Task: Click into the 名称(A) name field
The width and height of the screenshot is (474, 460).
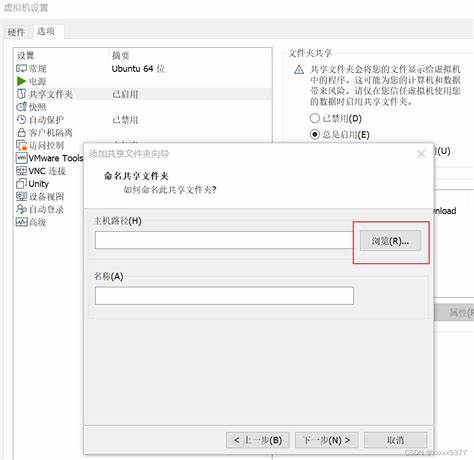Action: click(x=224, y=296)
